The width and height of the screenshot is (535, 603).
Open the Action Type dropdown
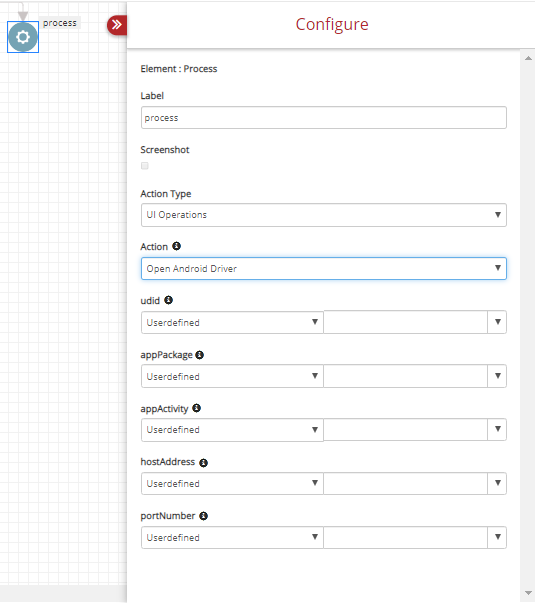(x=323, y=215)
